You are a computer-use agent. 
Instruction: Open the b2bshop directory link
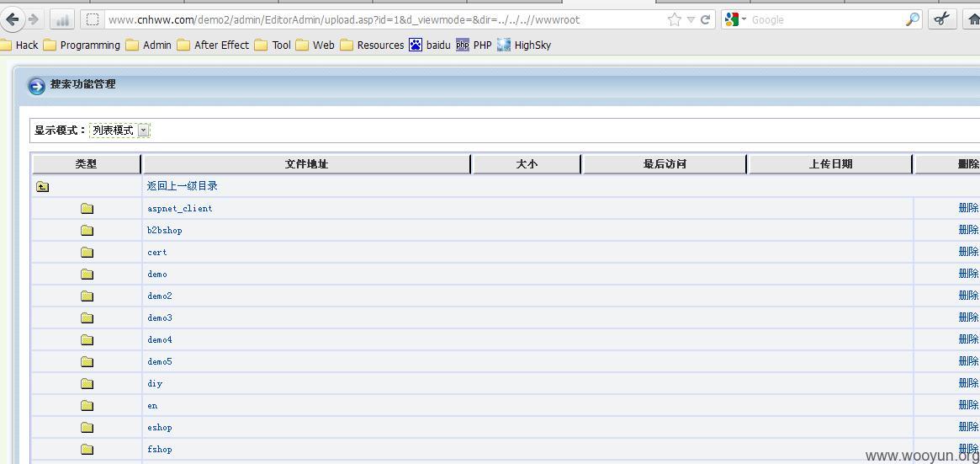click(165, 230)
